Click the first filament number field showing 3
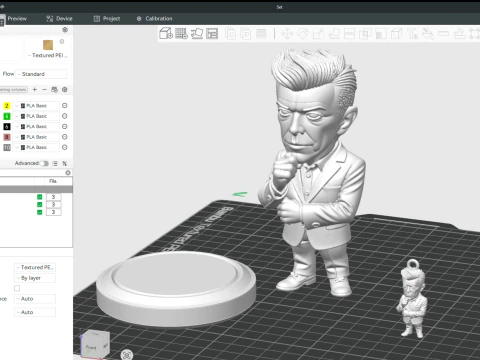 53,197
